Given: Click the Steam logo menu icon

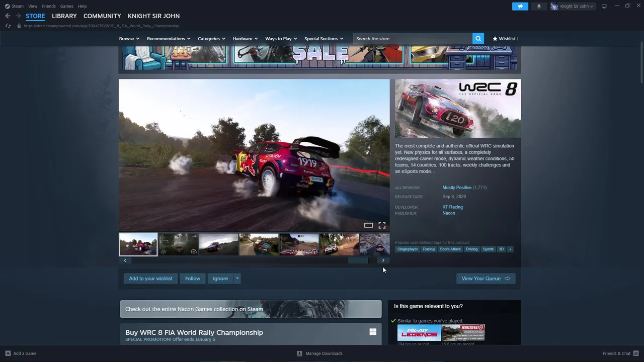Looking at the screenshot, I should click(7, 6).
